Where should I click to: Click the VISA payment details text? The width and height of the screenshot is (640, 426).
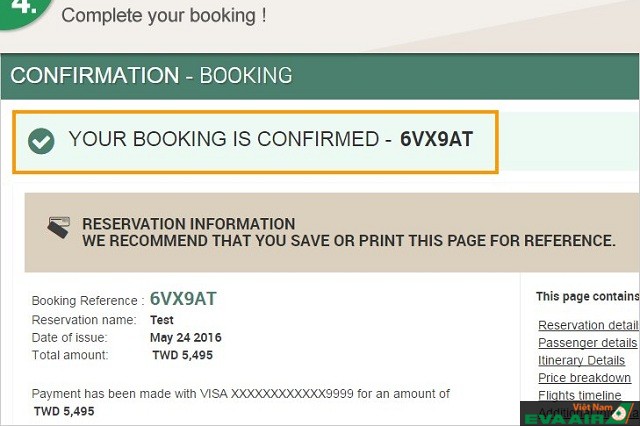(x=240, y=394)
